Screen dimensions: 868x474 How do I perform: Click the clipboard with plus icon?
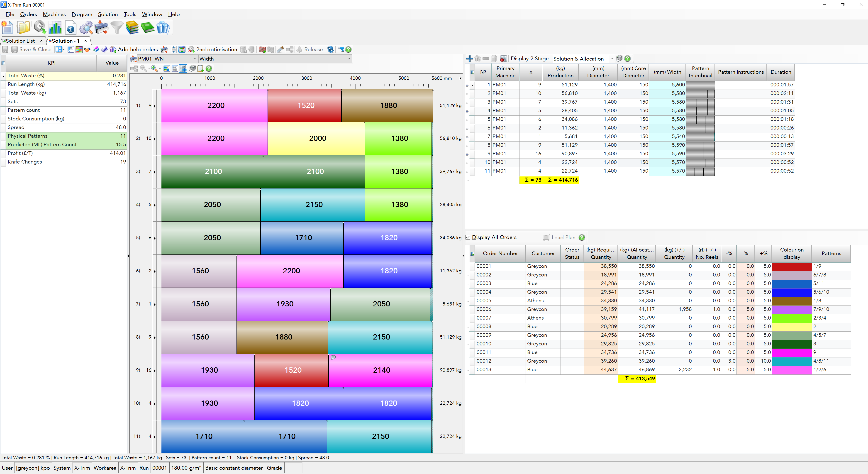pyautogui.click(x=200, y=68)
